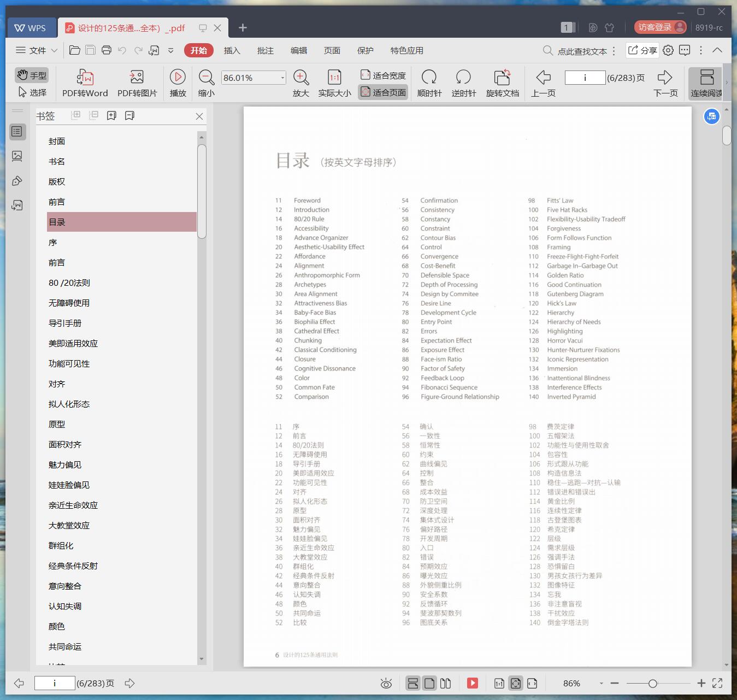Click zoom-out minus beside status bar slider

(615, 683)
